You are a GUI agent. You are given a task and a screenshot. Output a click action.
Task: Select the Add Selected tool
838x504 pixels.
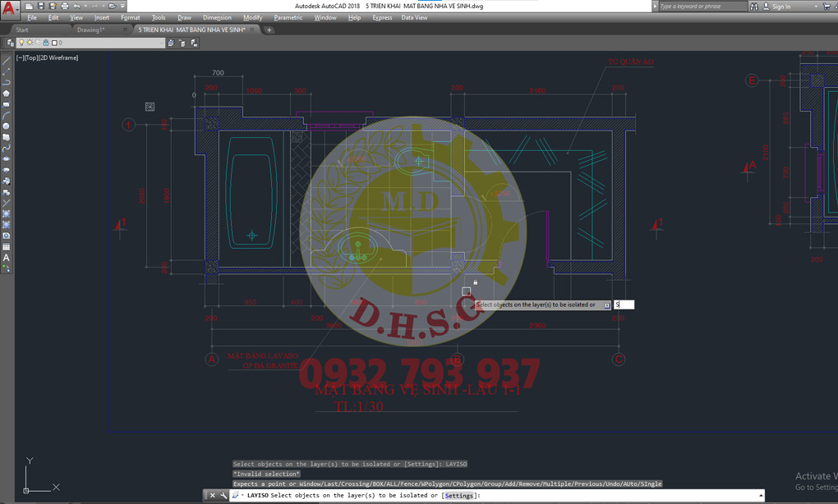click(7, 268)
